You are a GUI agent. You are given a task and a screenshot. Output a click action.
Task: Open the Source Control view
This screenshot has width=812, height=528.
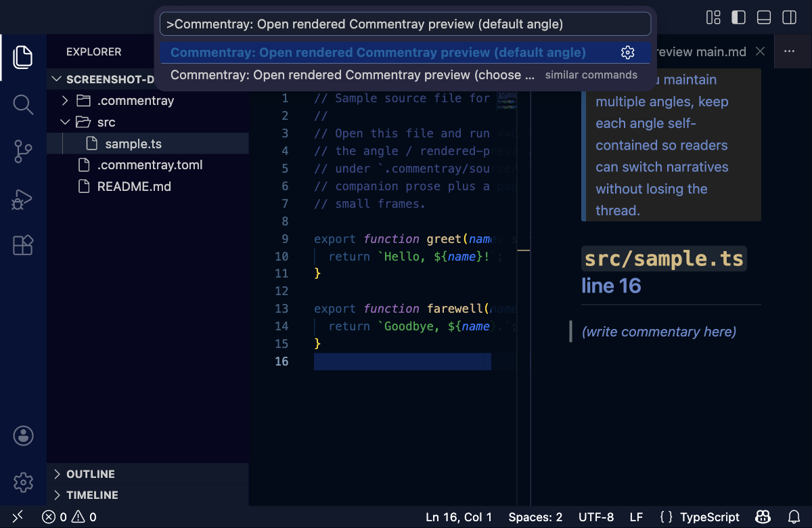23,152
